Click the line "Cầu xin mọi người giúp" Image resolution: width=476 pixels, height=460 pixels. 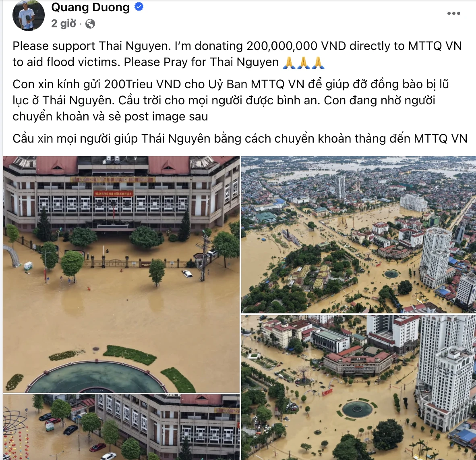coord(240,139)
